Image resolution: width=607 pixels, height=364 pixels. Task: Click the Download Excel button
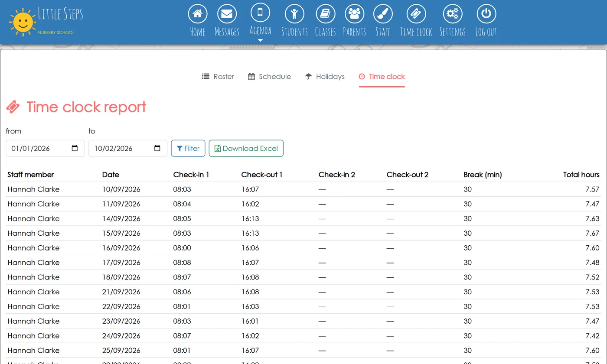click(246, 148)
